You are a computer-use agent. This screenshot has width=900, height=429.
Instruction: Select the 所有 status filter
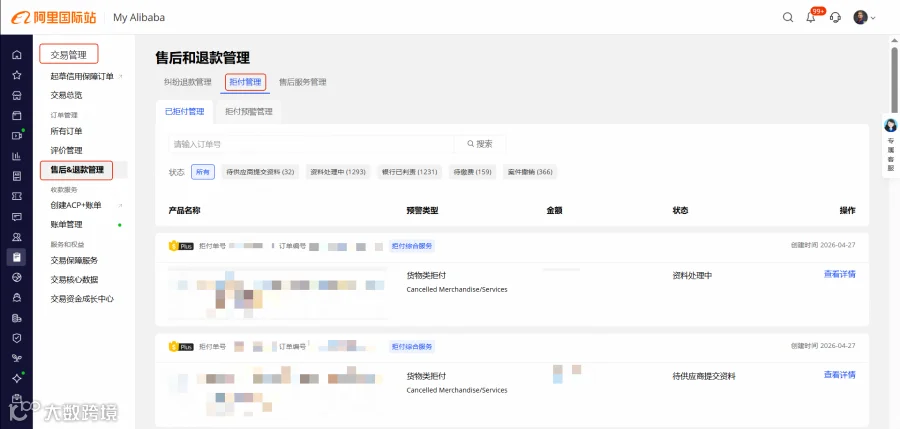click(203, 172)
